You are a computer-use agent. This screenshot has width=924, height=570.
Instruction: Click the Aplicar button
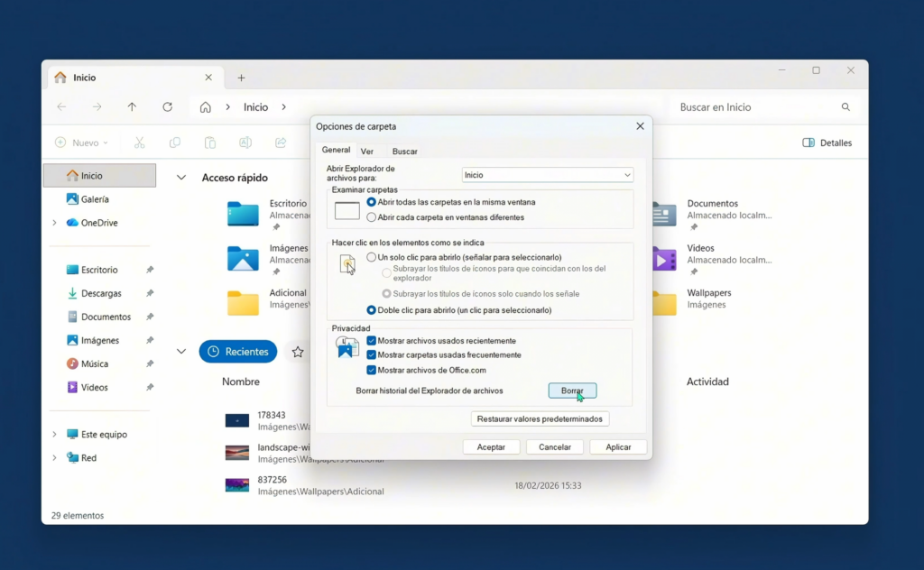618,447
